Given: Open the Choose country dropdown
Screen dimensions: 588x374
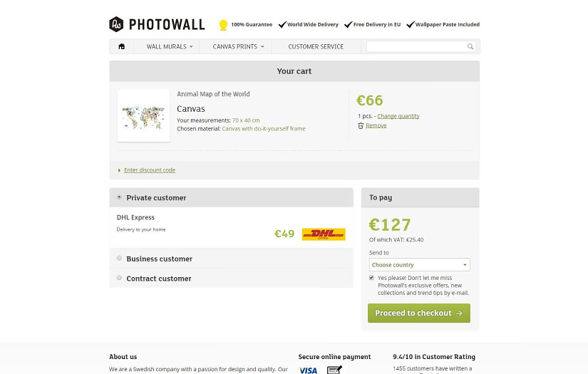Looking at the screenshot, I should (419, 265).
